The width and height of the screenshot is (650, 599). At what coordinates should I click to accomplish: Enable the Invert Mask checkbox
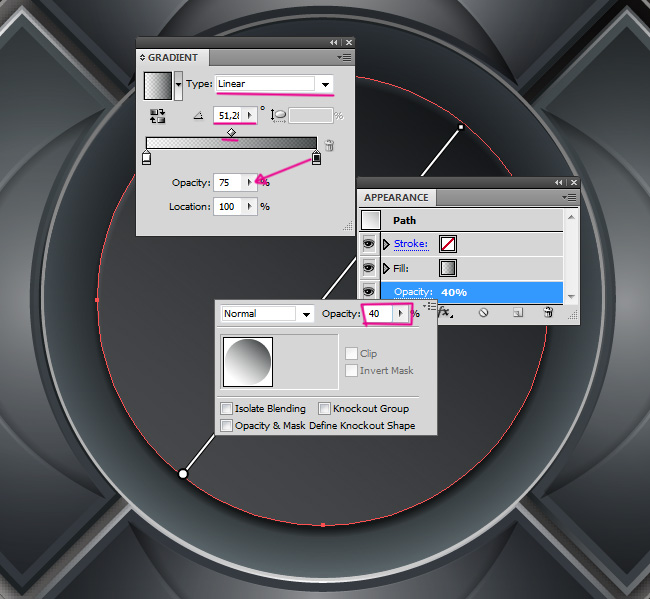click(x=351, y=370)
